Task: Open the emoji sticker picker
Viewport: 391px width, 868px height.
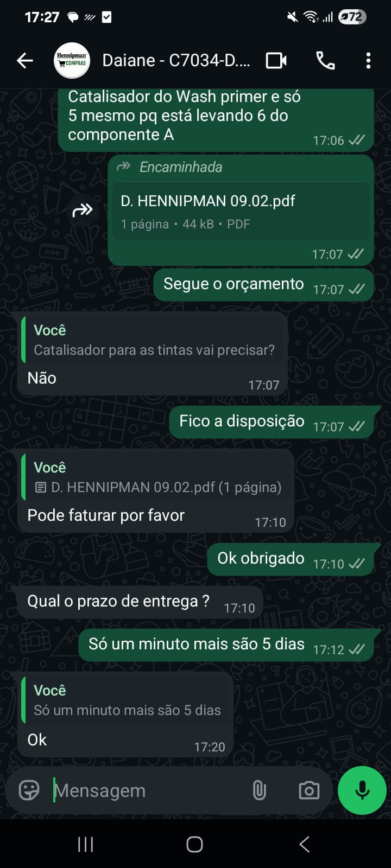Action: tap(29, 790)
